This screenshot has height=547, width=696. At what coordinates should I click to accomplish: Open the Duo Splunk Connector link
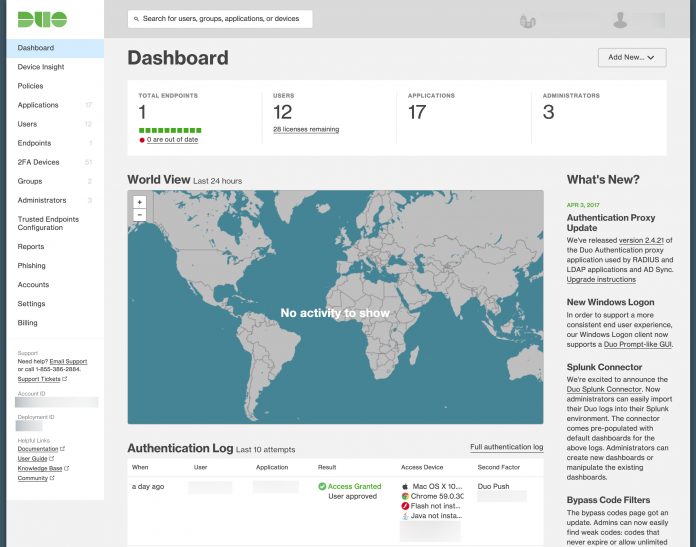tap(604, 389)
